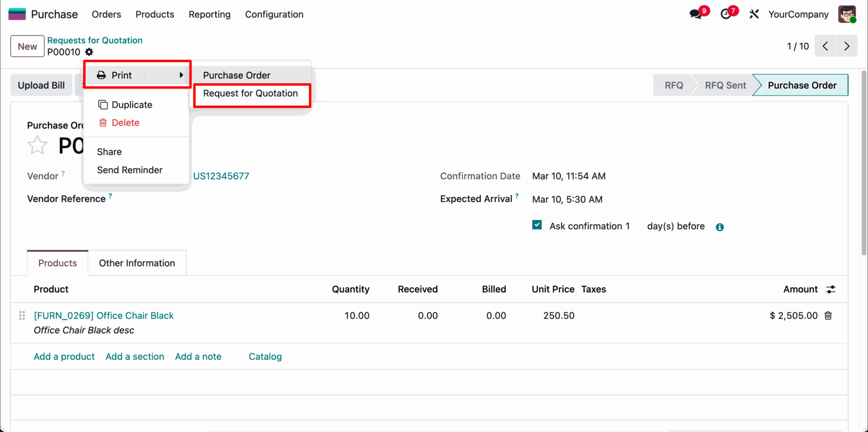The image size is (868, 432).
Task: Click the Add a product link
Action: (64, 357)
